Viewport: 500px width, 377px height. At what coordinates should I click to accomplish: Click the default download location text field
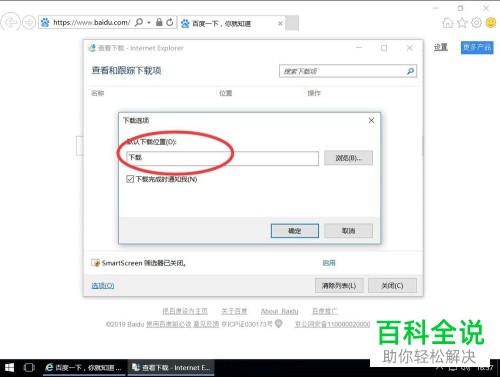point(223,158)
